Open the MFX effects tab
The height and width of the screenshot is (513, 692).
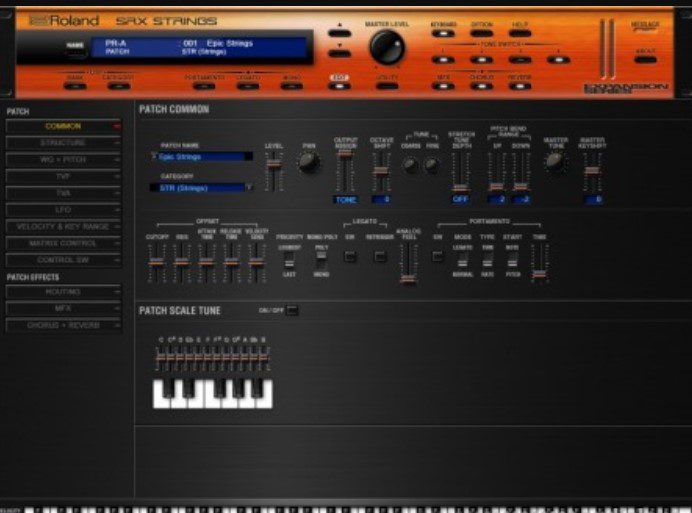coord(63,309)
